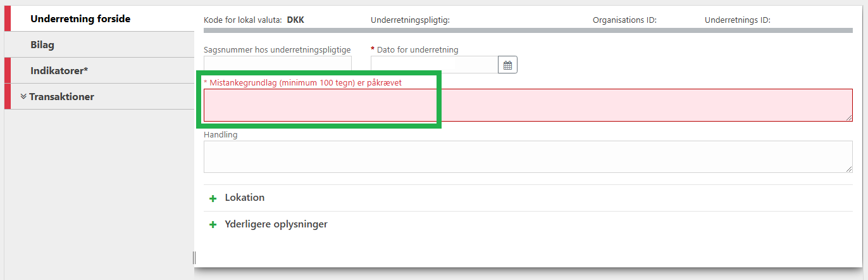
Task: Click into the Handling text area
Action: click(x=528, y=156)
